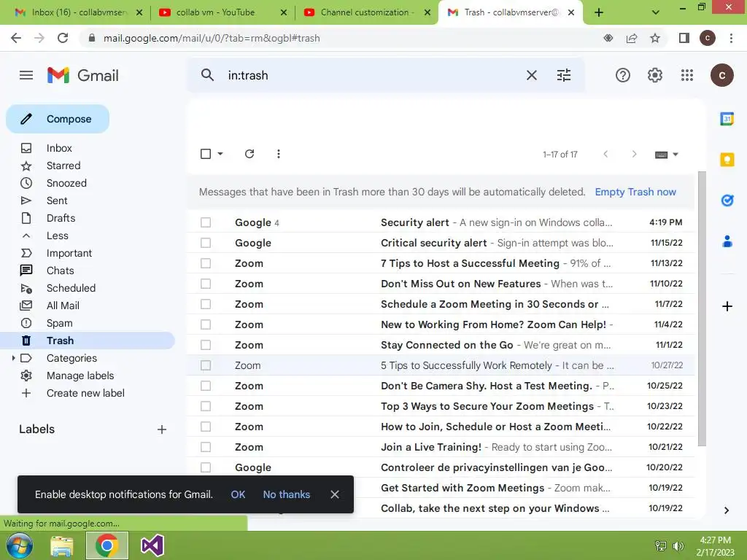Screen dimensions: 747x560
Task: Expand the Categories label tree
Action: [x=13, y=358]
